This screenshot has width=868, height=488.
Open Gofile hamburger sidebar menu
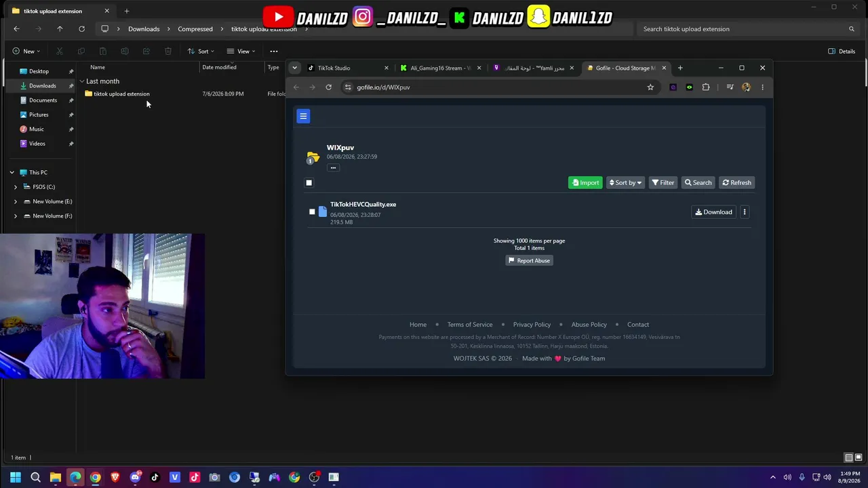303,116
